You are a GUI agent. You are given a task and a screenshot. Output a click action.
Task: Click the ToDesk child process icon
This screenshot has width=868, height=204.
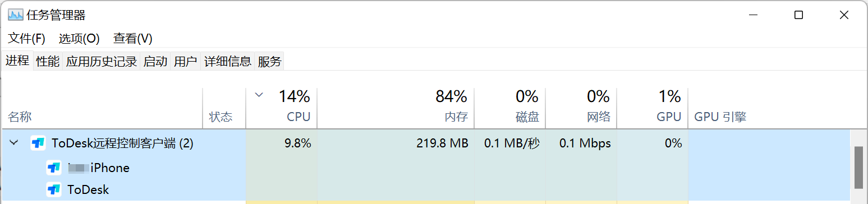pyautogui.click(x=54, y=189)
